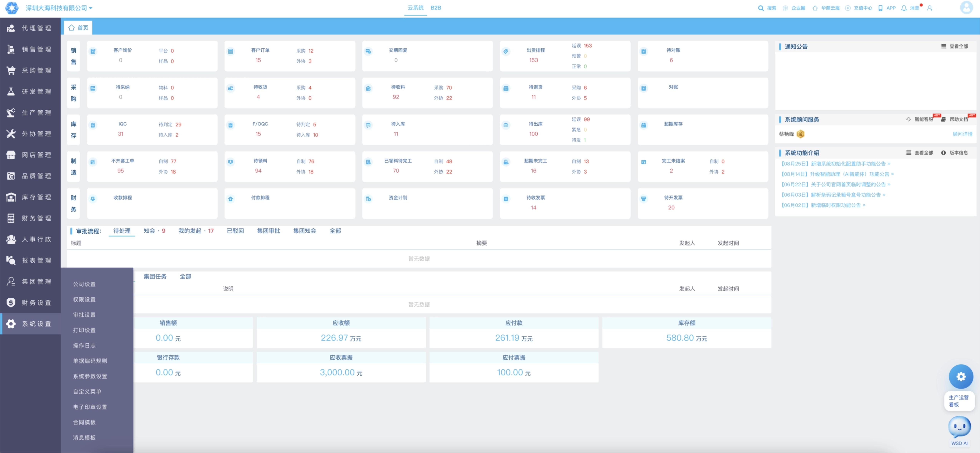Image resolution: width=980 pixels, height=453 pixels.
Task: Open 网店管理 sidebar menu
Action: pyautogui.click(x=30, y=155)
